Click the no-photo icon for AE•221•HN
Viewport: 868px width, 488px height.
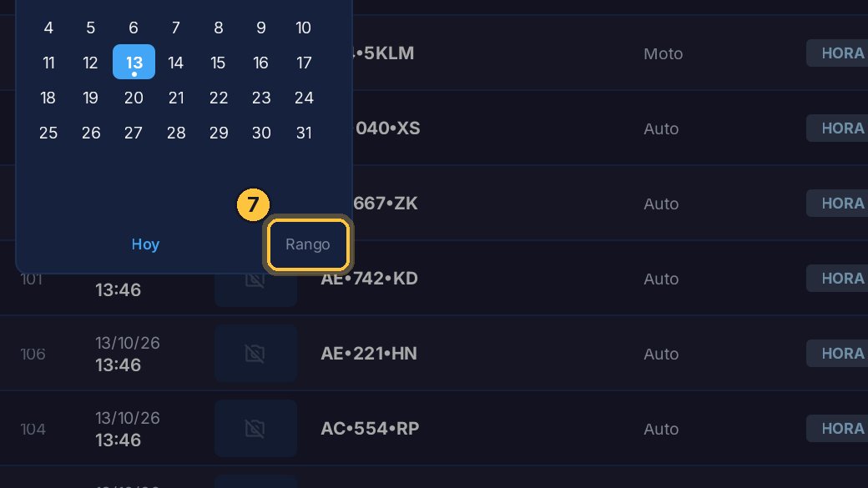[x=255, y=354]
